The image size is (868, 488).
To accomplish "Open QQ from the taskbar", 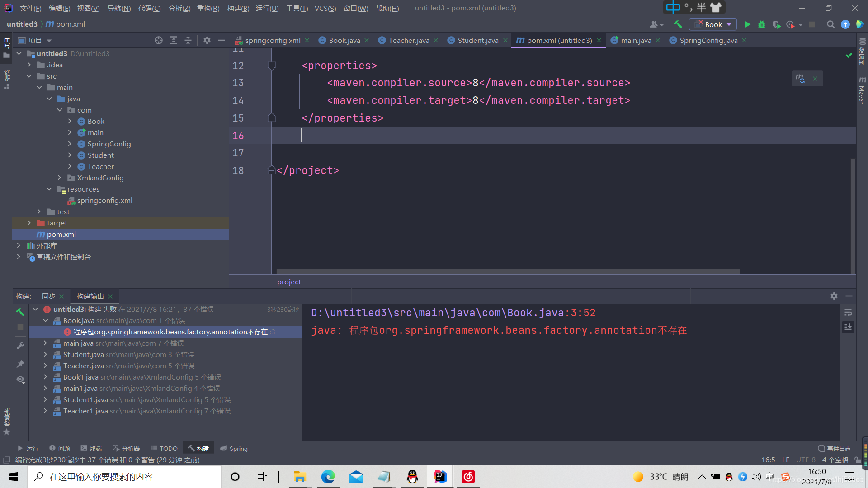I will (412, 476).
